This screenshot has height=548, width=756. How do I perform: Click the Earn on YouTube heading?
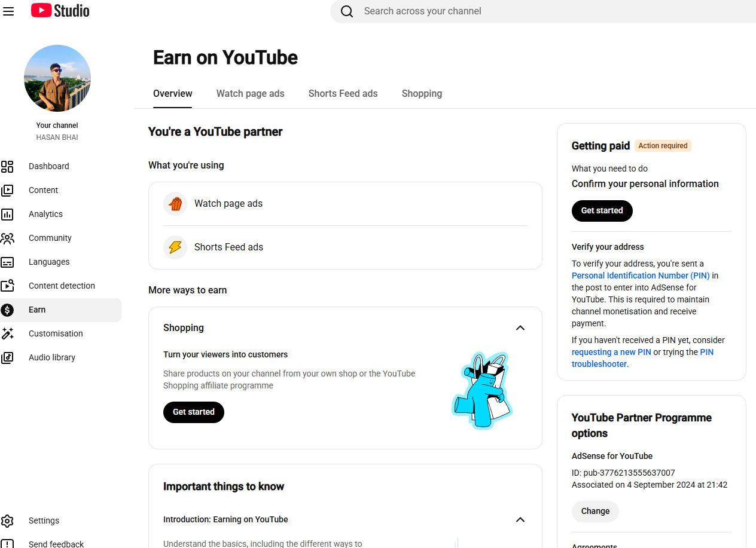pos(225,57)
